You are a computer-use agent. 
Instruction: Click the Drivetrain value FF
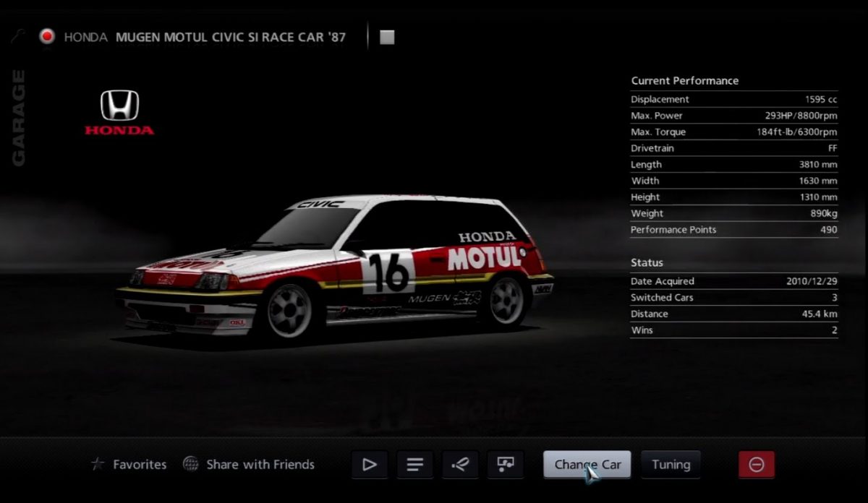coord(831,148)
